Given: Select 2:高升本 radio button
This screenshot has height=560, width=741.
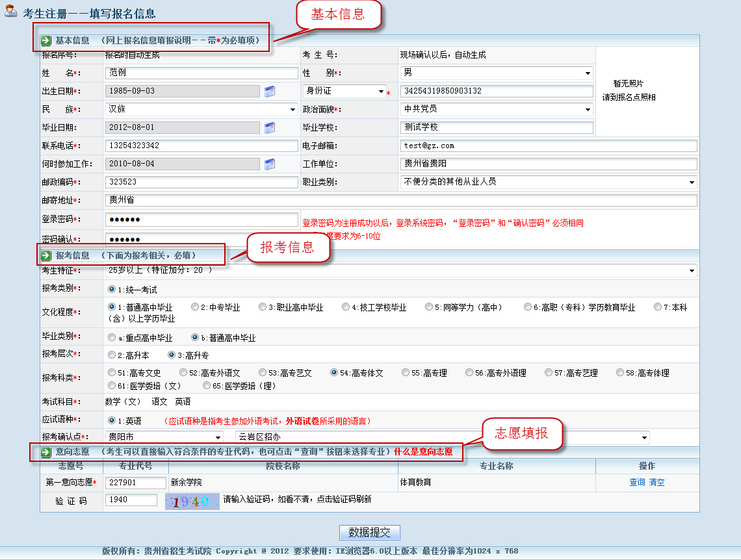Looking at the screenshot, I should (x=112, y=355).
